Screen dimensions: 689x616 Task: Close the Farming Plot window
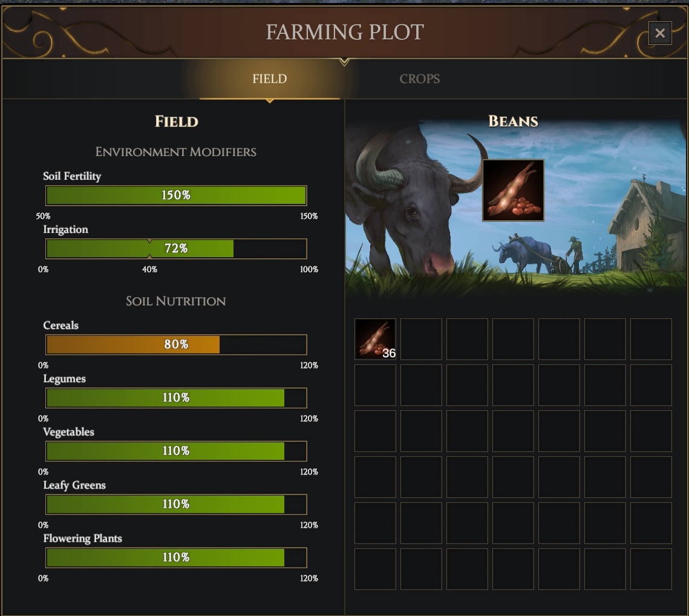pos(659,33)
